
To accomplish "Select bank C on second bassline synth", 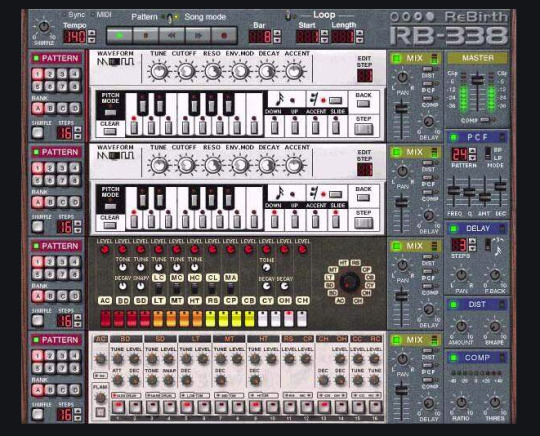I will pyautogui.click(x=62, y=203).
